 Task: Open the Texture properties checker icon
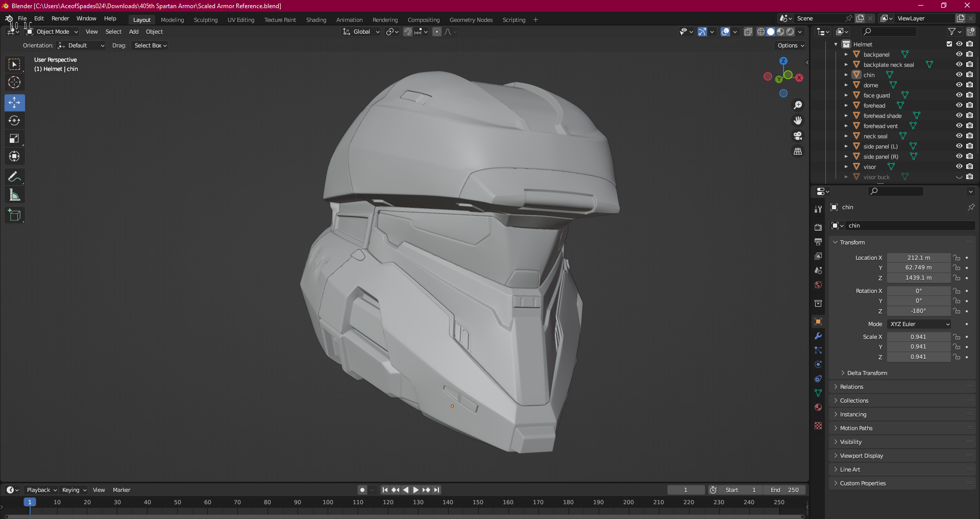pyautogui.click(x=818, y=426)
